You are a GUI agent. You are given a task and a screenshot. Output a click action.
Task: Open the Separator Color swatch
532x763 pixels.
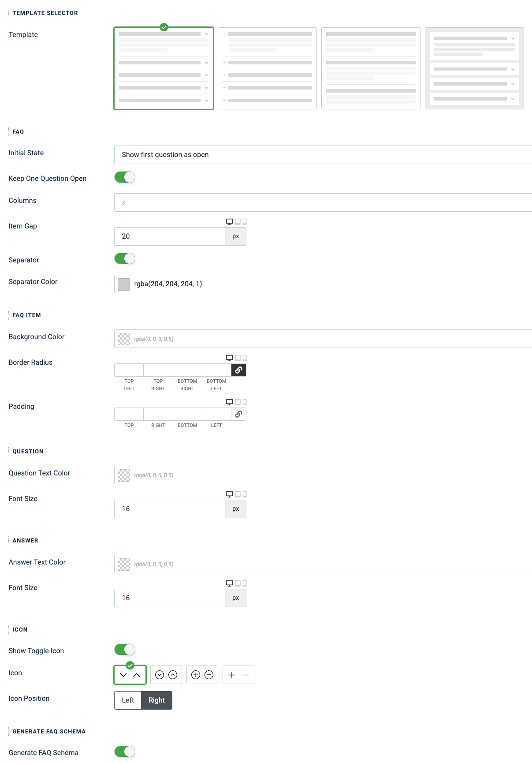(x=124, y=284)
